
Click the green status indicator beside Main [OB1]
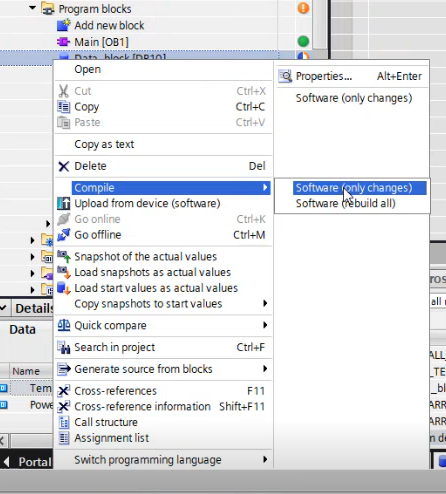[303, 42]
